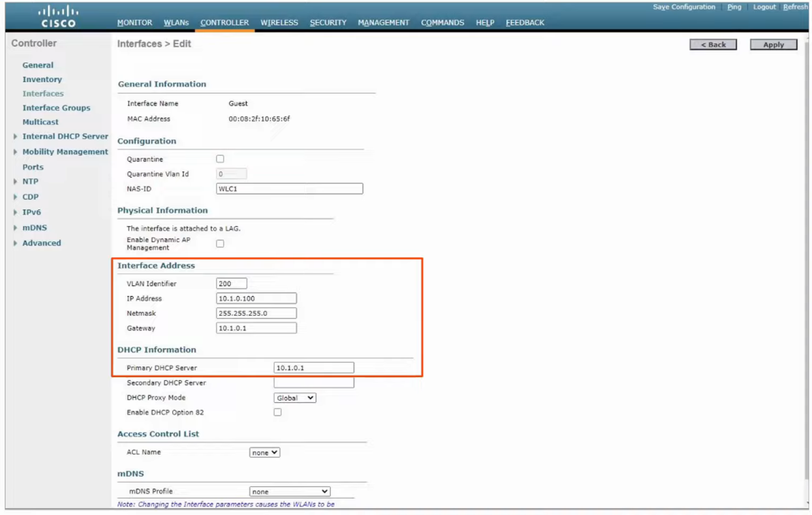Image resolution: width=812 pixels, height=515 pixels.
Task: Open the SECURITY menu tab
Action: pyautogui.click(x=328, y=23)
